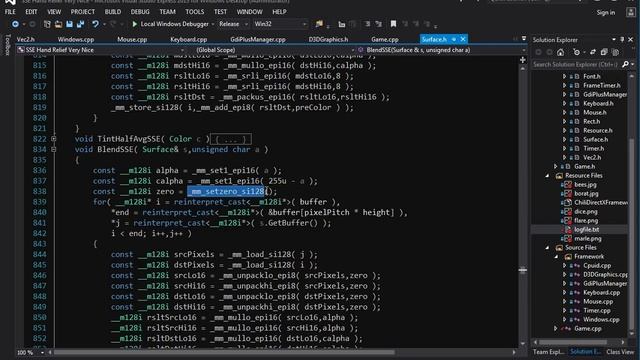Click the Pending Changes filter icon
This screenshot has width=640, height=360.
pos(576,52)
